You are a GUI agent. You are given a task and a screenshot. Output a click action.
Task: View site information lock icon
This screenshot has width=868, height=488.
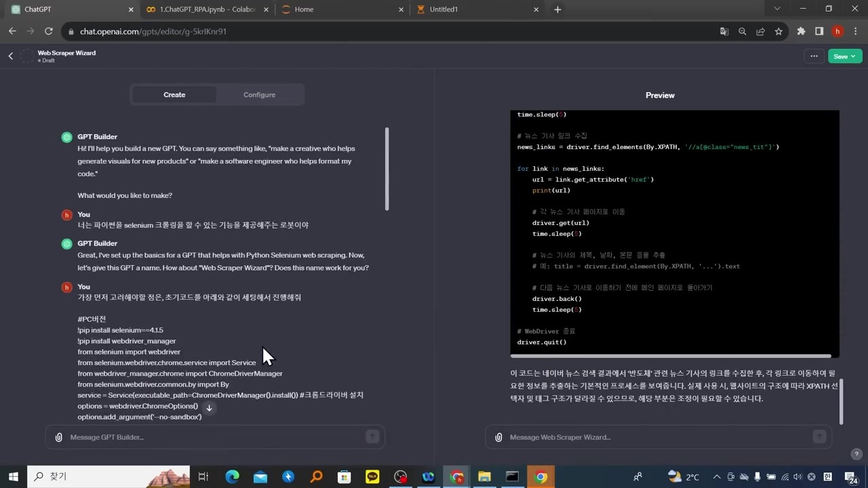[x=71, y=31]
